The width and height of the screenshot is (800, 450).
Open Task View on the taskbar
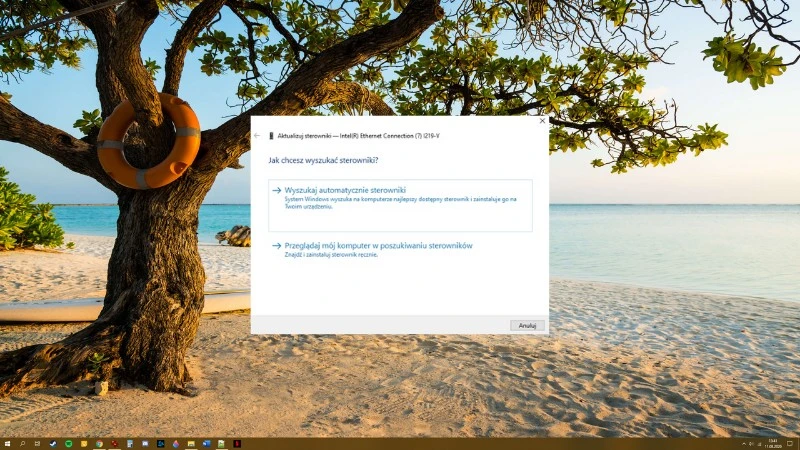[37, 444]
